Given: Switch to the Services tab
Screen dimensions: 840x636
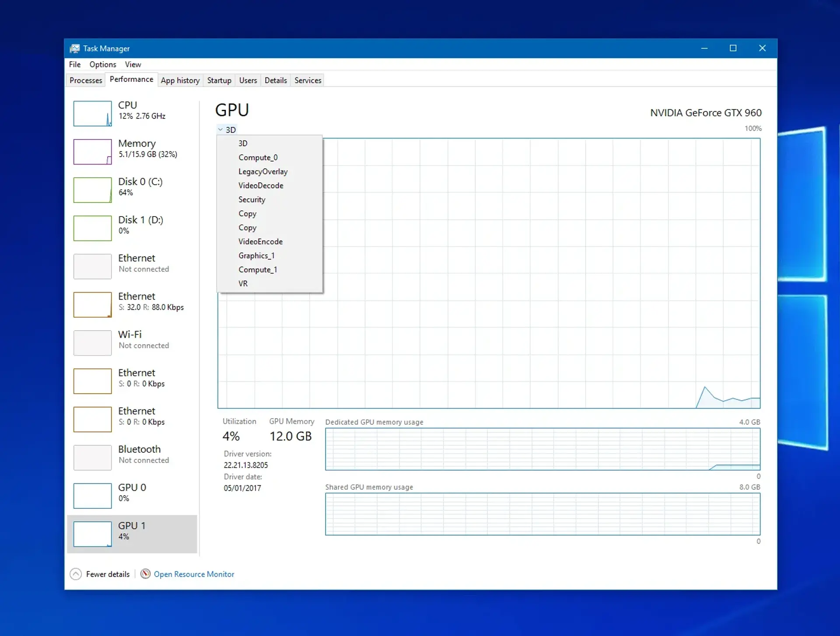Looking at the screenshot, I should click(308, 80).
